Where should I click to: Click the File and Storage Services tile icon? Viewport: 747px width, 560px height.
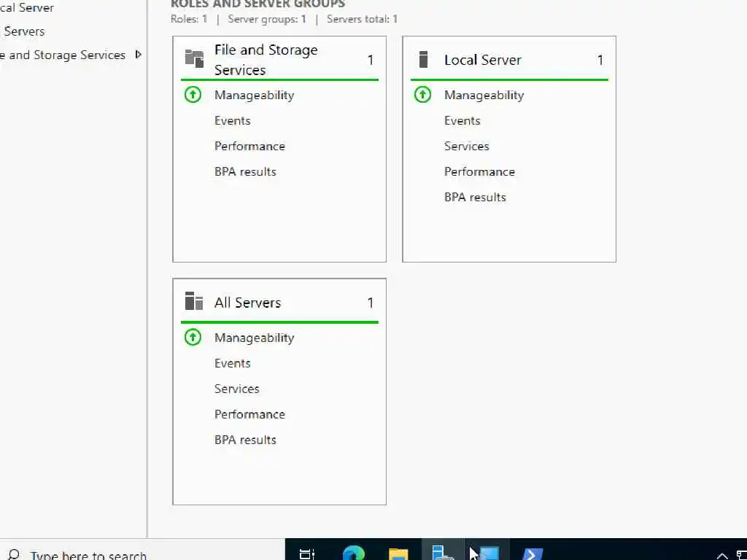click(x=194, y=58)
